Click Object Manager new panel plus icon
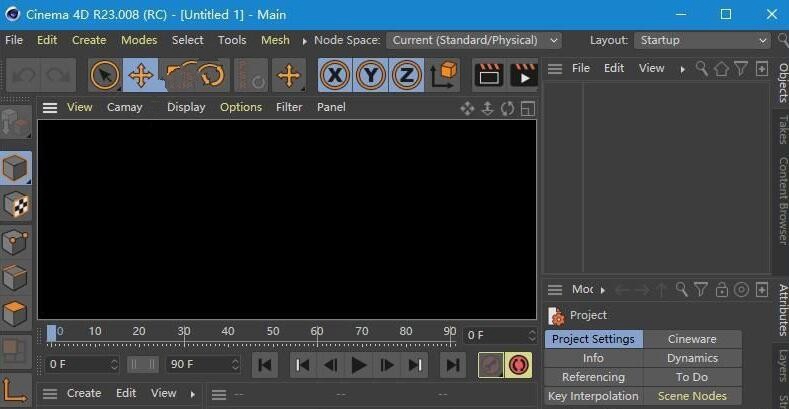This screenshot has width=789, height=409. point(762,68)
